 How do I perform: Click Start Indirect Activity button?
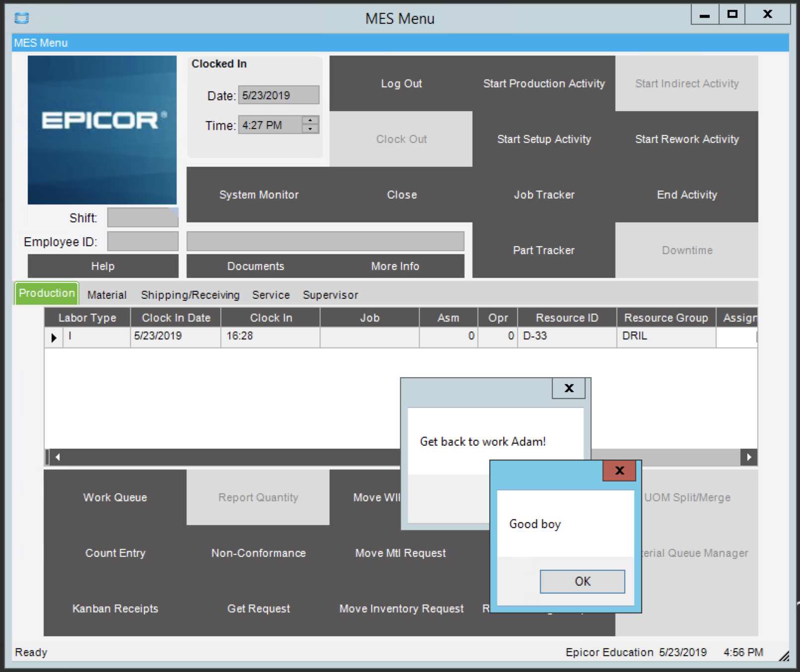pyautogui.click(x=687, y=83)
